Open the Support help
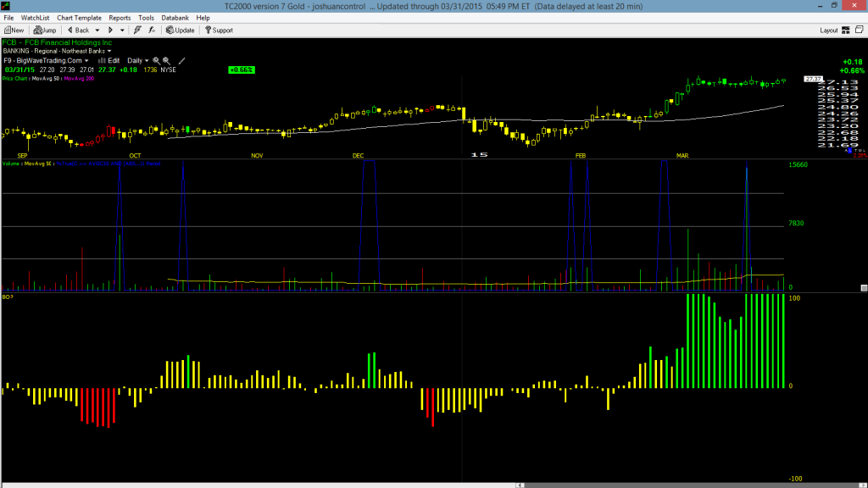Image resolution: width=868 pixels, height=488 pixels. (220, 30)
